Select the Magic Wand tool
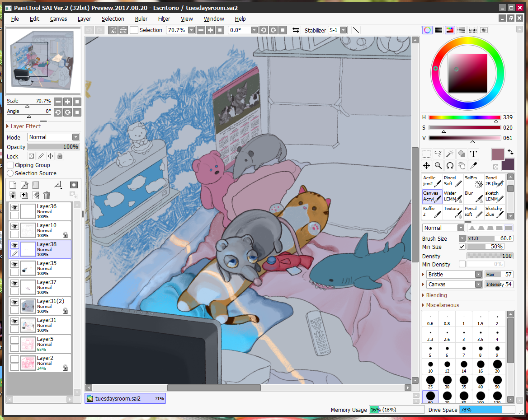 (449, 154)
